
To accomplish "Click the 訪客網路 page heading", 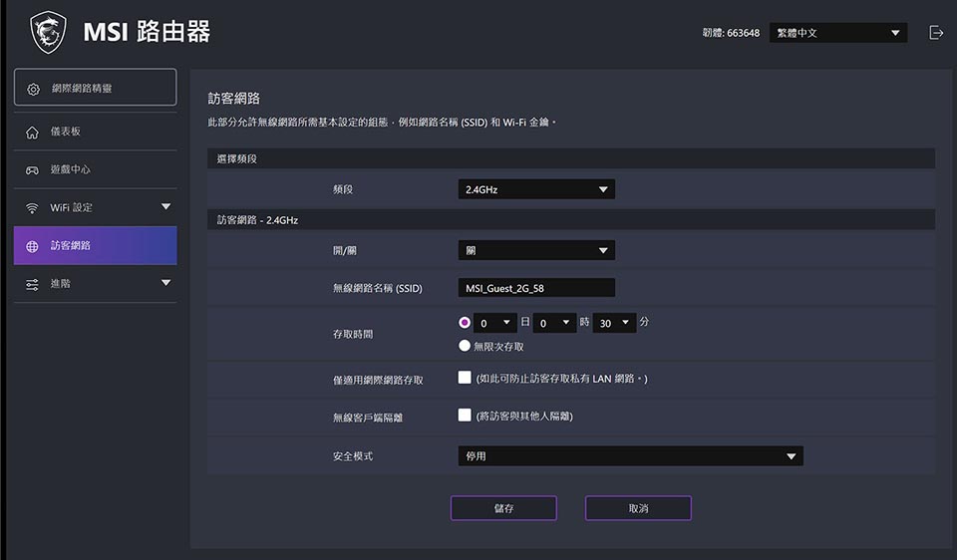I will pyautogui.click(x=233, y=99).
